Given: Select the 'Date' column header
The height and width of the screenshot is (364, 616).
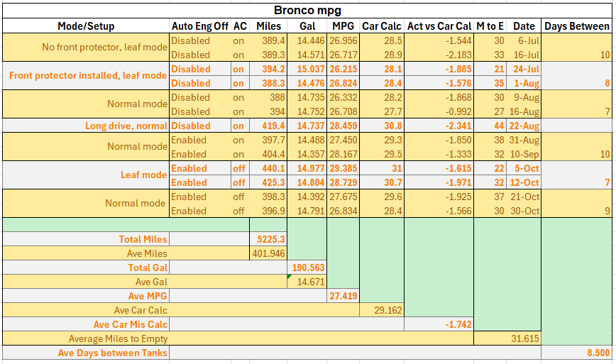Looking at the screenshot, I should pyautogui.click(x=524, y=26).
